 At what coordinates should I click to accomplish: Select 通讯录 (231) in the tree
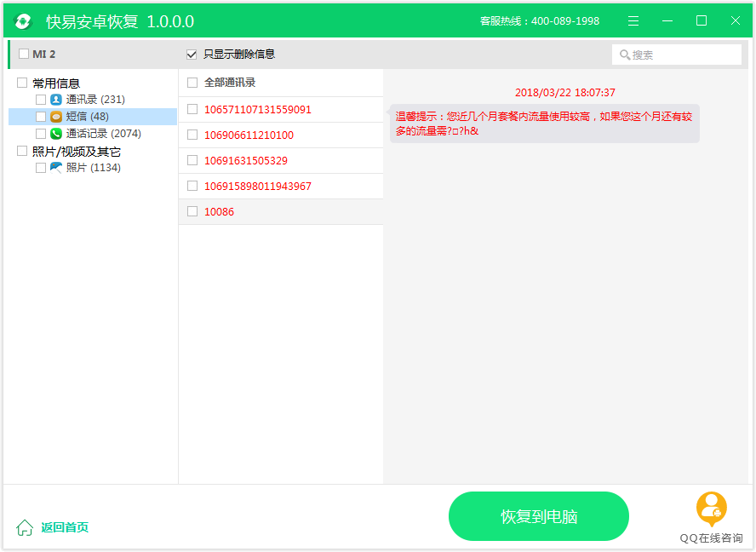coord(95,100)
